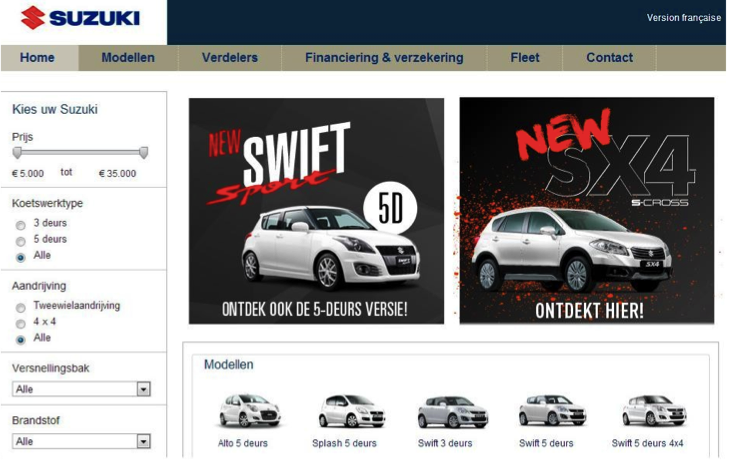Open the Home menu item
Image resolution: width=730 pixels, height=466 pixels.
[x=37, y=58]
